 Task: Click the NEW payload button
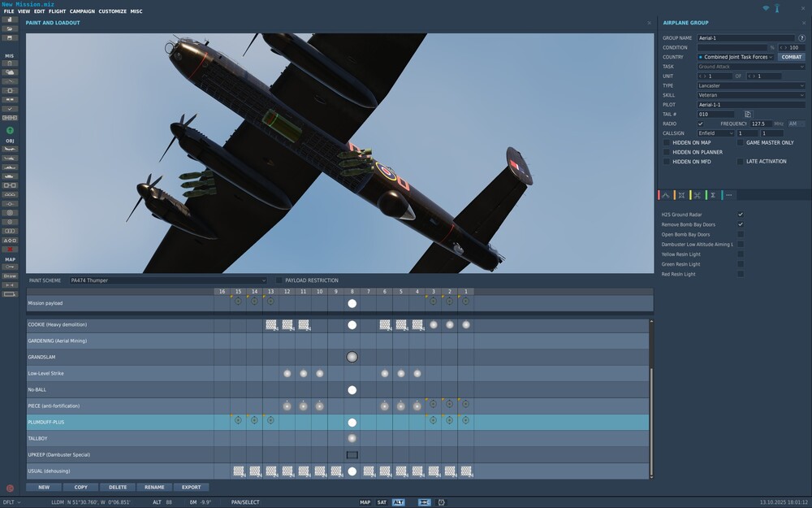click(44, 487)
